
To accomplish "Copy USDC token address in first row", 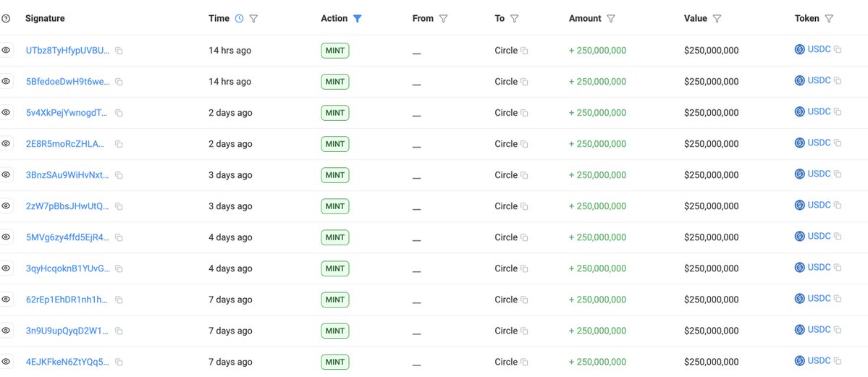I will (x=838, y=50).
